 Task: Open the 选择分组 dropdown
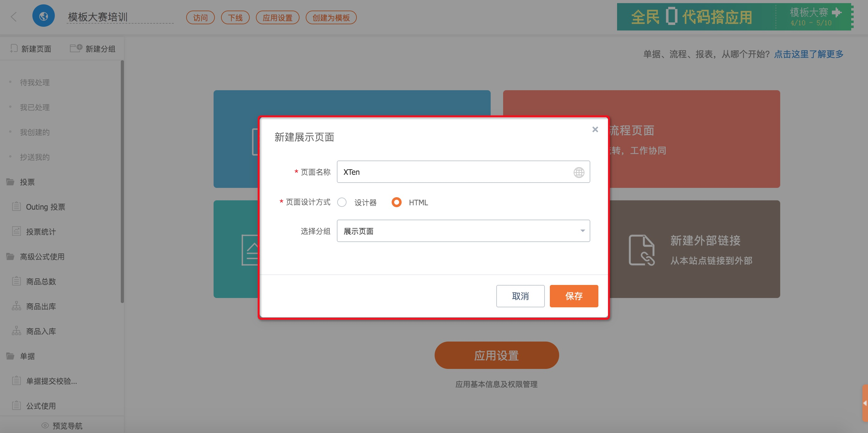point(463,231)
